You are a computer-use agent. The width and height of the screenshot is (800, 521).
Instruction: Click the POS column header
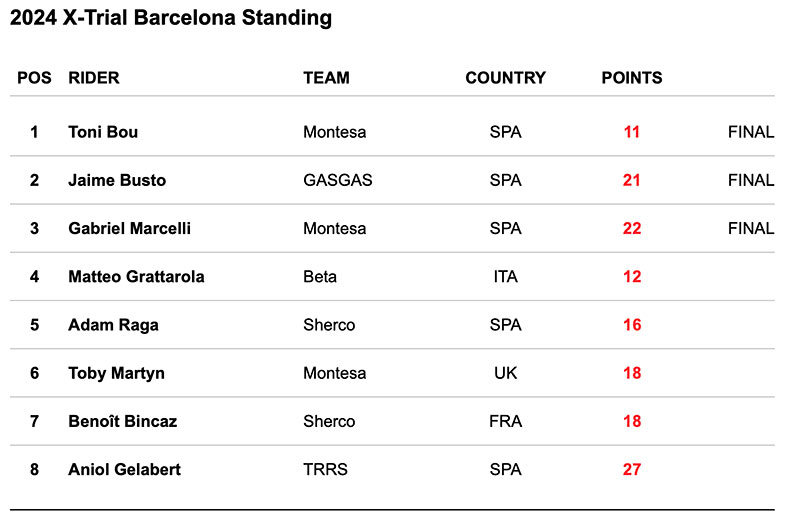coord(34,77)
